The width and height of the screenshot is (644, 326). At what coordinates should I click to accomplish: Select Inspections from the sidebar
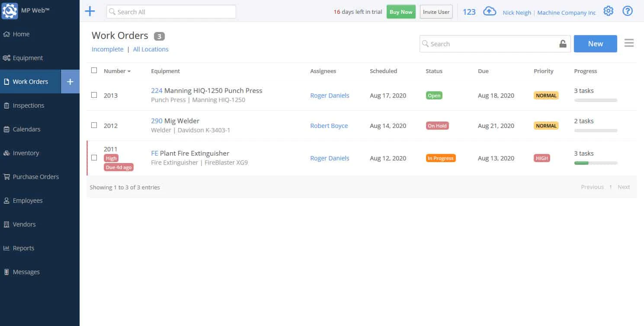coord(28,105)
